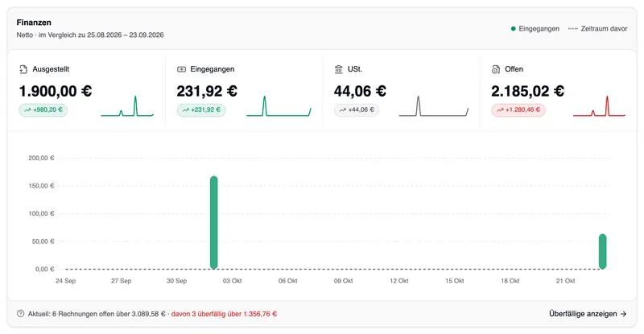The image size is (644, 334).
Task: Click the 44,06 € amount
Action: click(360, 91)
